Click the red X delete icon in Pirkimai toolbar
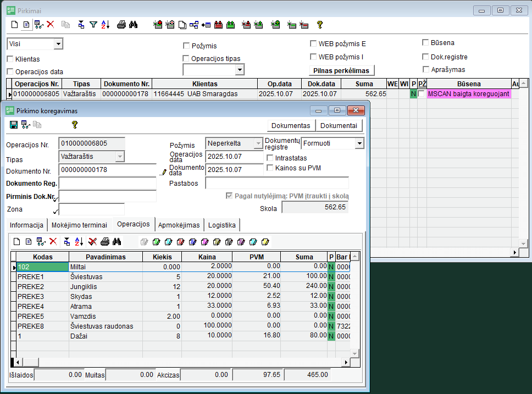Screen dimensions: 532x394 [51, 24]
